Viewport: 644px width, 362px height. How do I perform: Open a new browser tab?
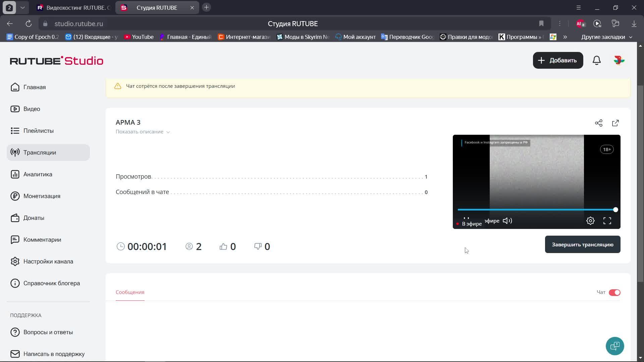207,7
